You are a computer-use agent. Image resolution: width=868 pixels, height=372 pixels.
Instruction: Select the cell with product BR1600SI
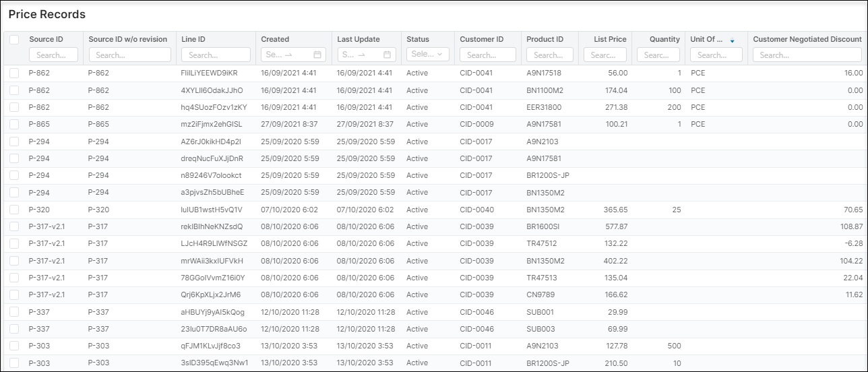pos(543,227)
